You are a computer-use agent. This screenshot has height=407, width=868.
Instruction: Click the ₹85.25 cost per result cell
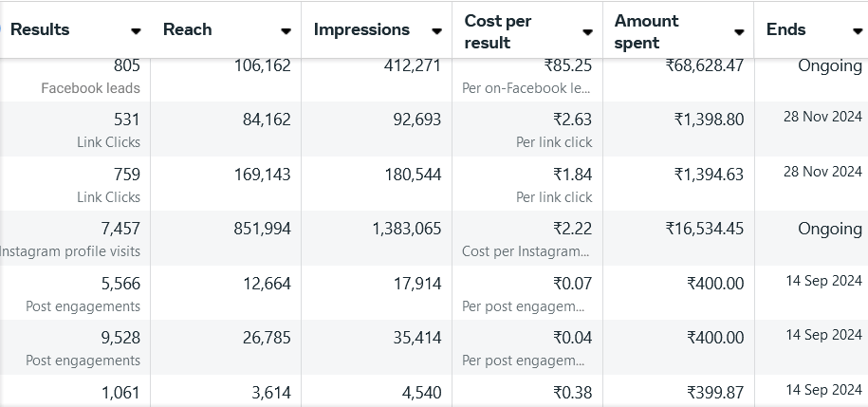click(567, 66)
